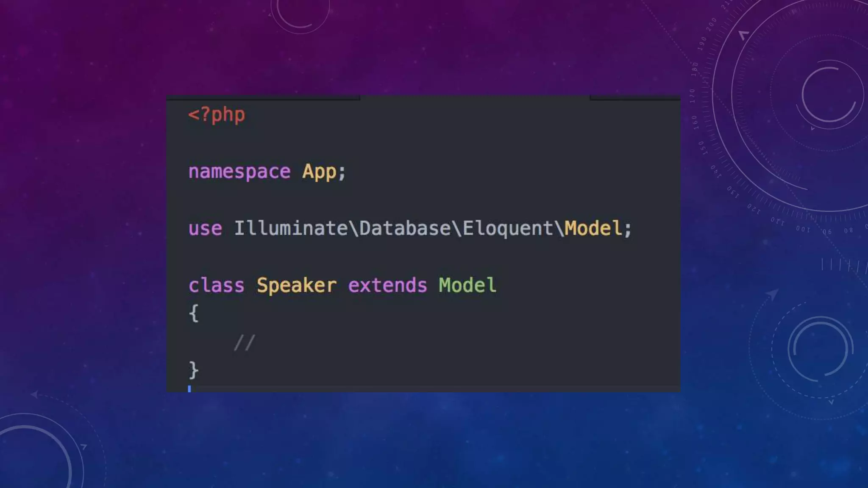This screenshot has height=488, width=868.
Task: Select the App namespace name
Action: 319,172
